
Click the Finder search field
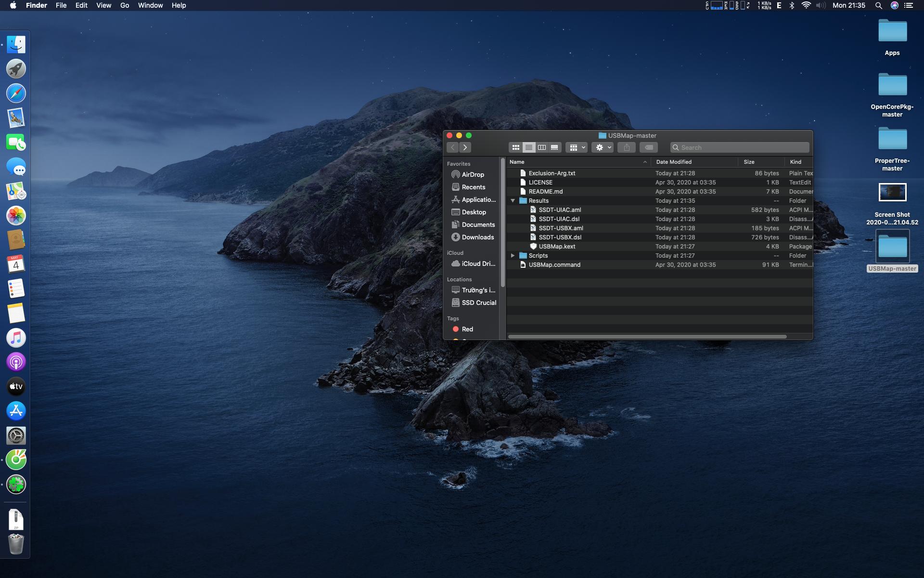740,147
